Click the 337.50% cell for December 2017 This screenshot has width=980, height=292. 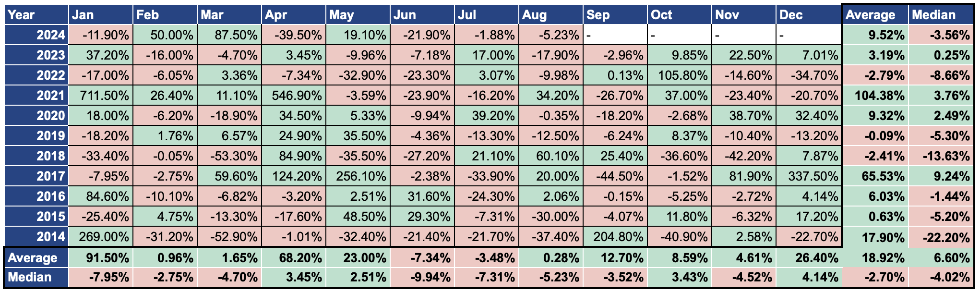(x=808, y=176)
